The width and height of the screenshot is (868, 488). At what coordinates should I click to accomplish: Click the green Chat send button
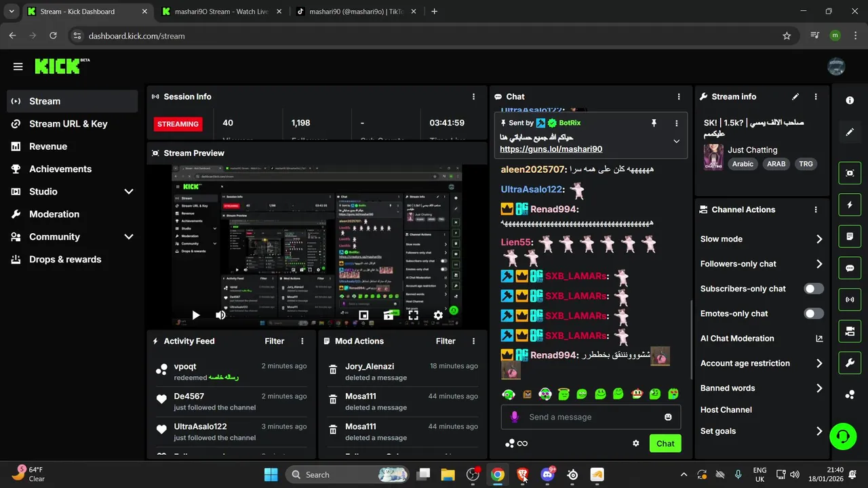665,443
